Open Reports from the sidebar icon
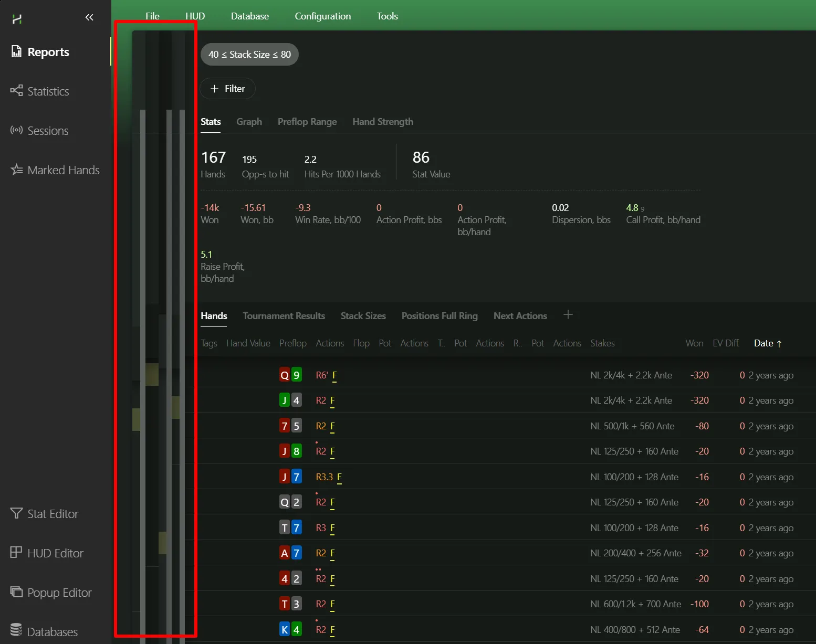816x644 pixels. (17, 51)
